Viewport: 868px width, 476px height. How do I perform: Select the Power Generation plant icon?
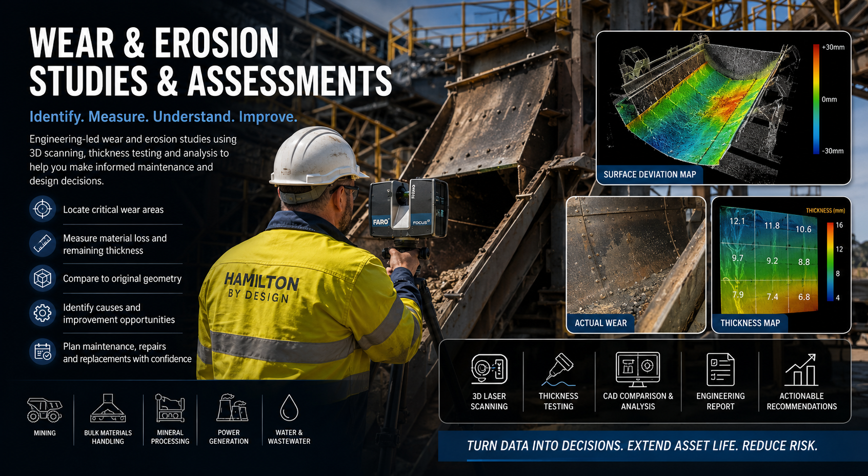pos(232,408)
